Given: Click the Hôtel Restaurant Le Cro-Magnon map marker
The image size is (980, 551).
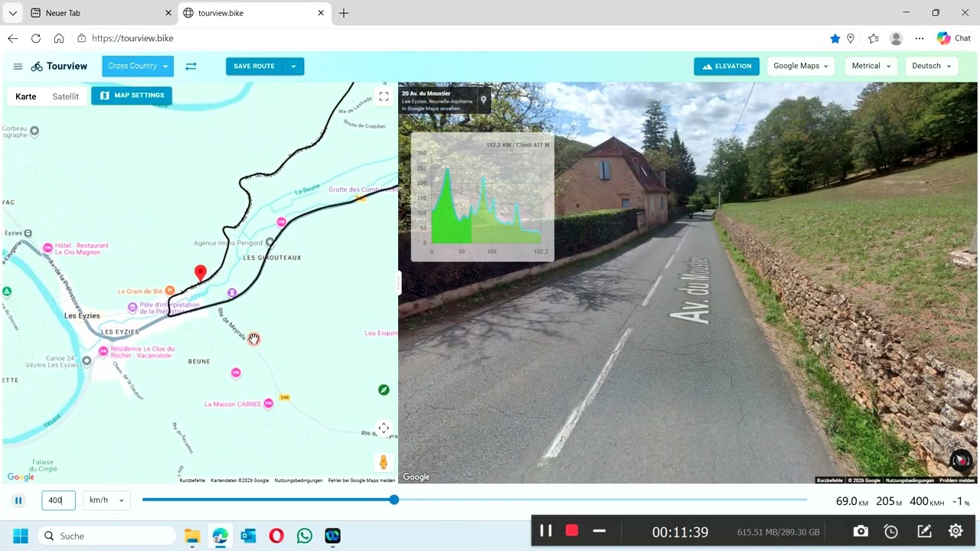Looking at the screenshot, I should (x=48, y=248).
